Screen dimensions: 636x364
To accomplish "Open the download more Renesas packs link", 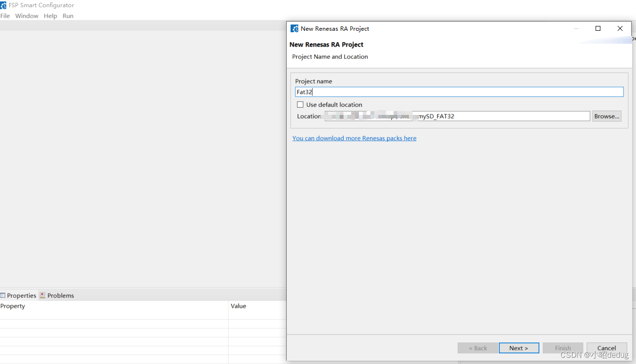I will (x=355, y=138).
